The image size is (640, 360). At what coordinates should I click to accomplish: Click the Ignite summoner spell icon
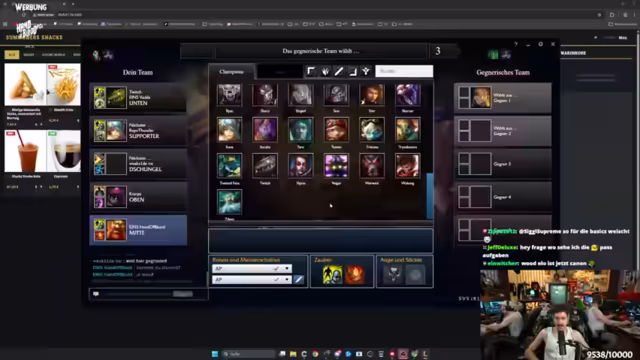[355, 274]
